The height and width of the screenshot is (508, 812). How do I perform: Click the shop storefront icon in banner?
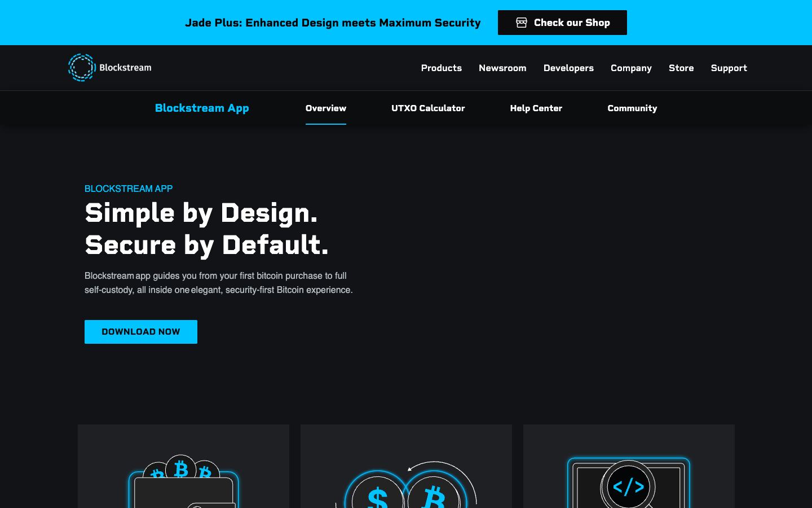click(522, 23)
